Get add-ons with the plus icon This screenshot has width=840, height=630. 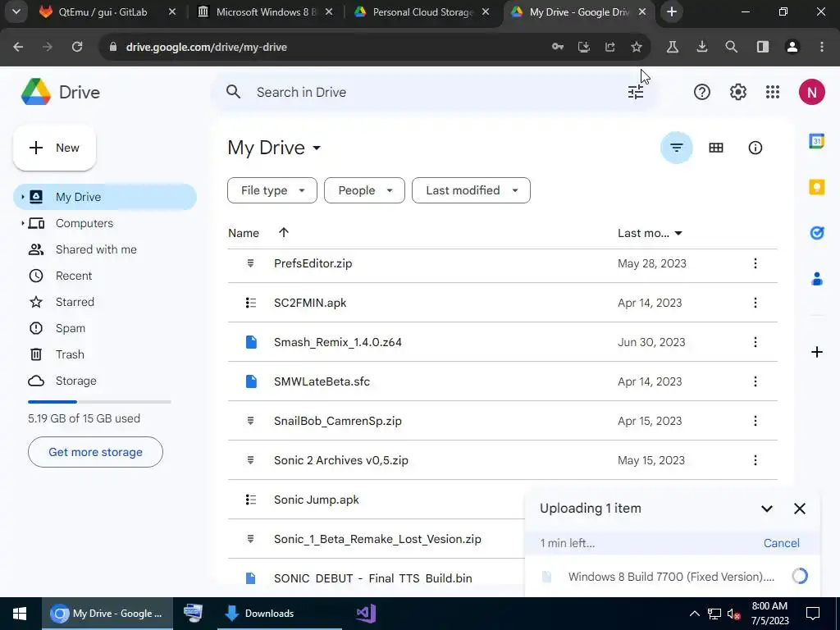(x=816, y=352)
